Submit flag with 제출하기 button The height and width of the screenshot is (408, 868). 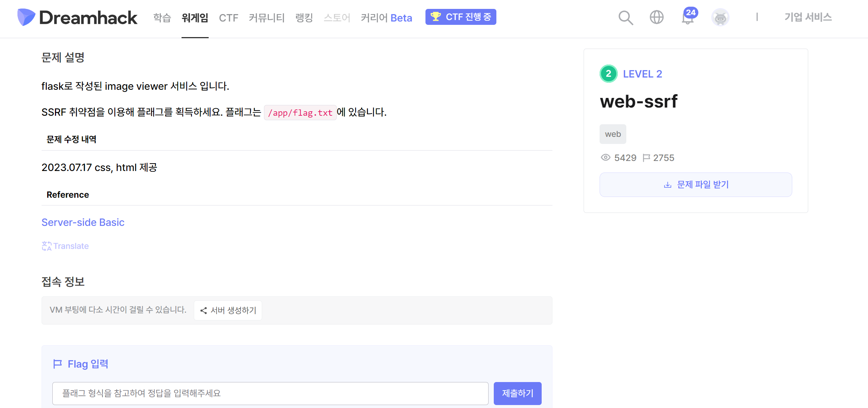[518, 393]
